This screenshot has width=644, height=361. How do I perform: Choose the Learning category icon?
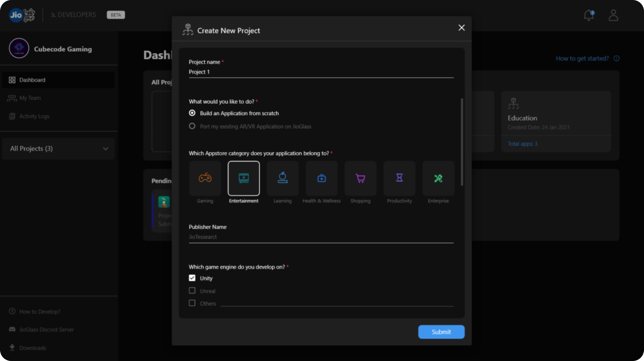click(283, 178)
